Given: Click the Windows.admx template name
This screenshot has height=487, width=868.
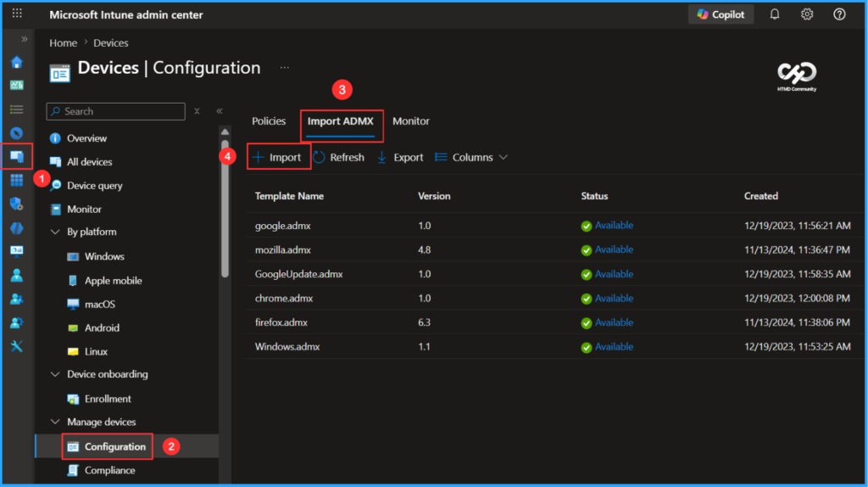Looking at the screenshot, I should (287, 347).
